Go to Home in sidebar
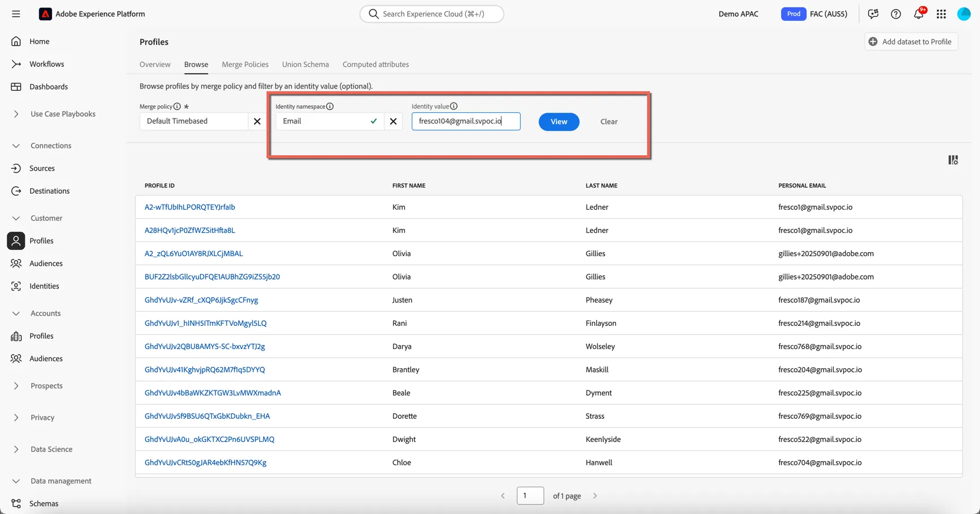Viewport: 980px width, 514px height. tap(39, 41)
